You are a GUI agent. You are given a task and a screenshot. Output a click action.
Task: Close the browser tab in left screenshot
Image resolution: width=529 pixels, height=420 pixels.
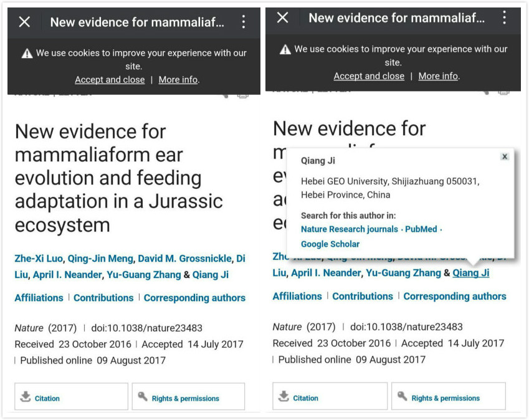point(24,22)
